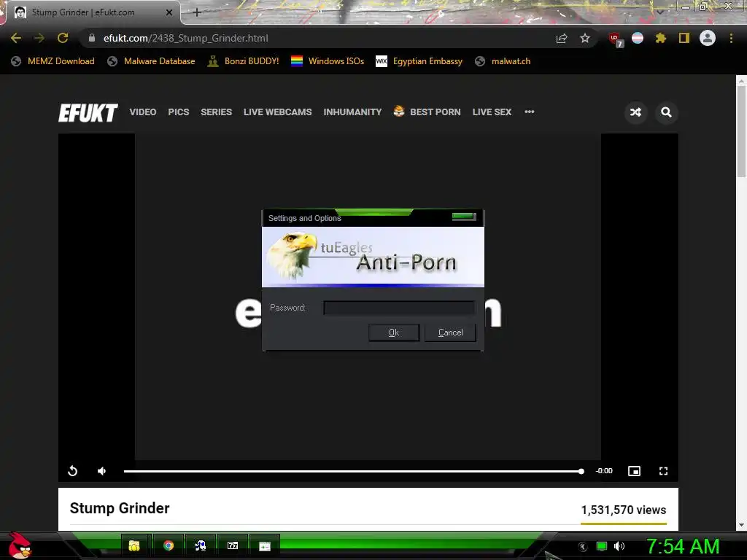Open the Chrome profile avatar

[x=708, y=38]
